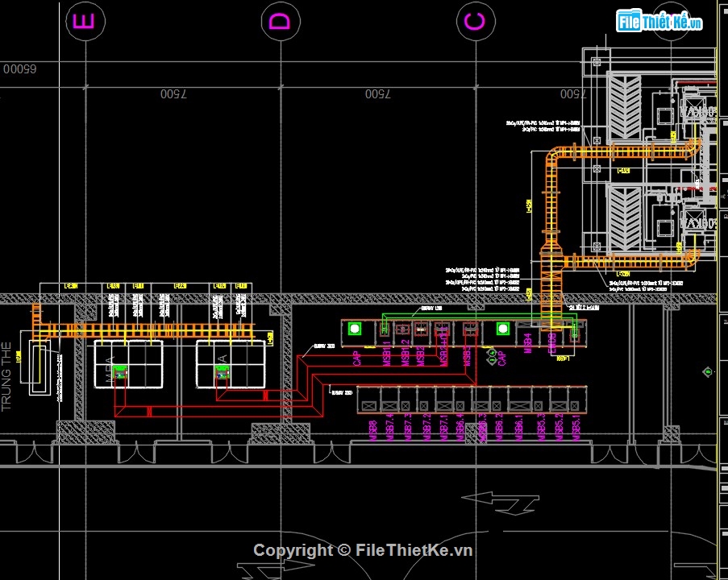Screen dimensions: 728x580
Task: Click the green symbol in right transformer
Action: tap(221, 371)
